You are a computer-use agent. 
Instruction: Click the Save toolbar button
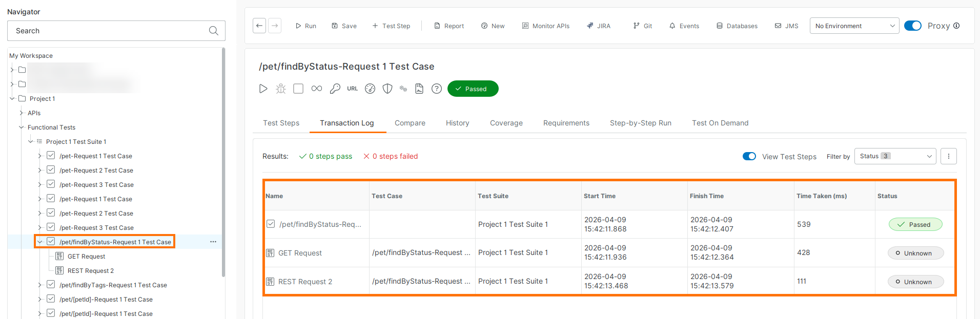coord(344,26)
